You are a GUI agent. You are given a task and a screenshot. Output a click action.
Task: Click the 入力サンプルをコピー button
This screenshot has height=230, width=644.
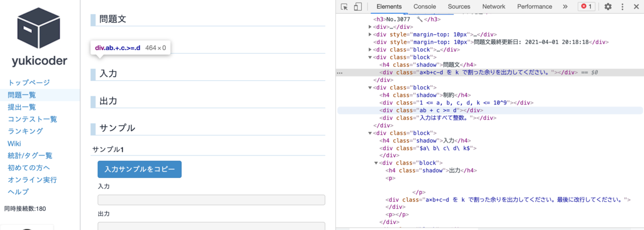(140, 169)
